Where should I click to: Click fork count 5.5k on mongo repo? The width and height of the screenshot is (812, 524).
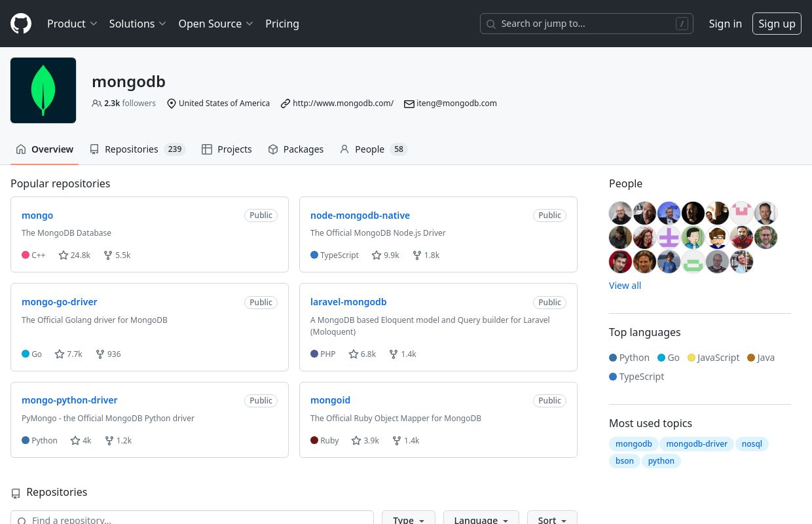(x=117, y=255)
